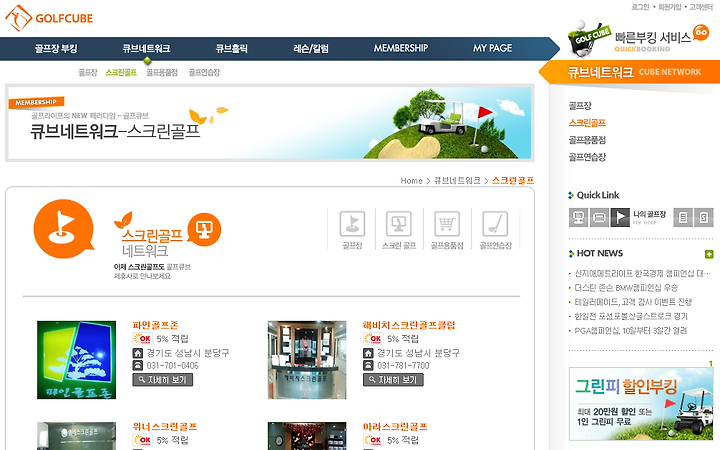Click 큐브네트워크 in the breadcrumb

click(x=457, y=181)
